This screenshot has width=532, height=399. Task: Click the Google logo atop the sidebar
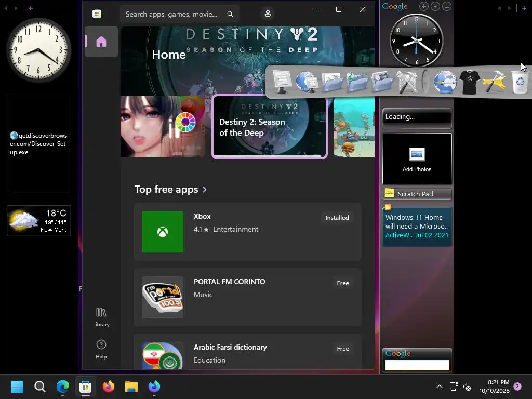pos(395,6)
